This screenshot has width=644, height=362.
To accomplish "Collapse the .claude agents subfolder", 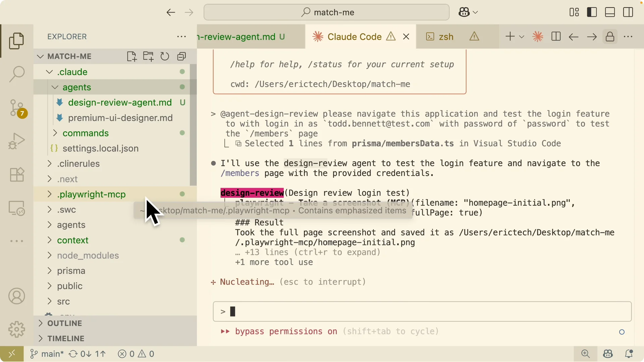I will click(55, 87).
